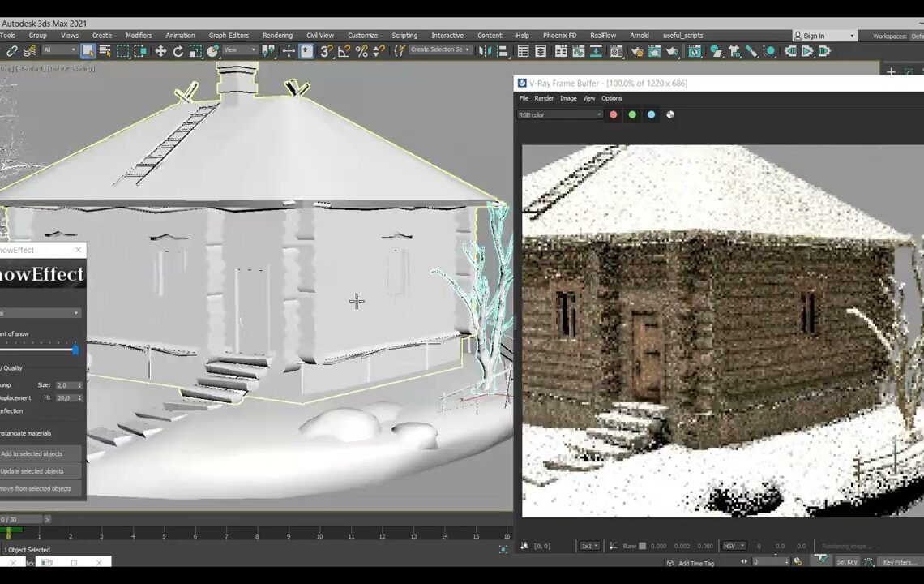
Task: Open the Rendering menu
Action: pyautogui.click(x=277, y=35)
